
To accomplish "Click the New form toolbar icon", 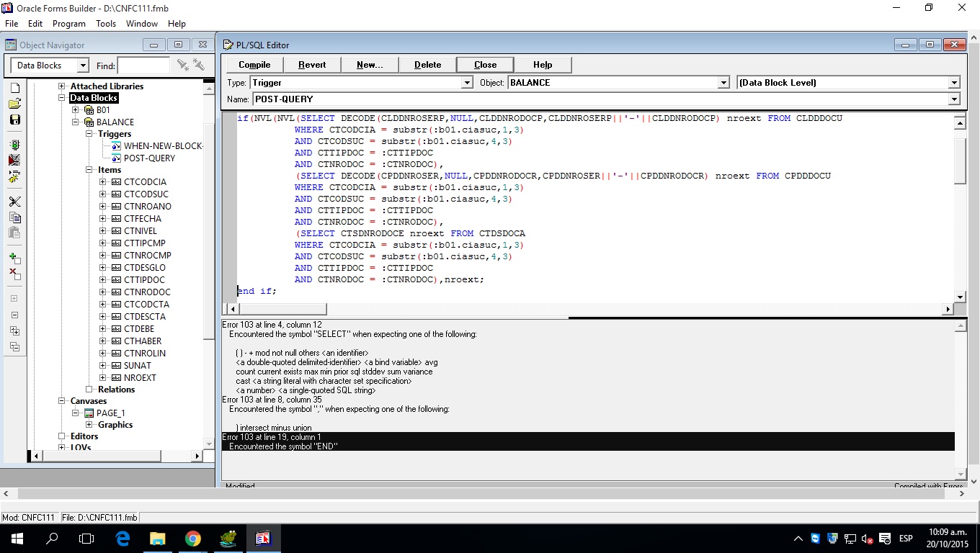I will tap(14, 87).
